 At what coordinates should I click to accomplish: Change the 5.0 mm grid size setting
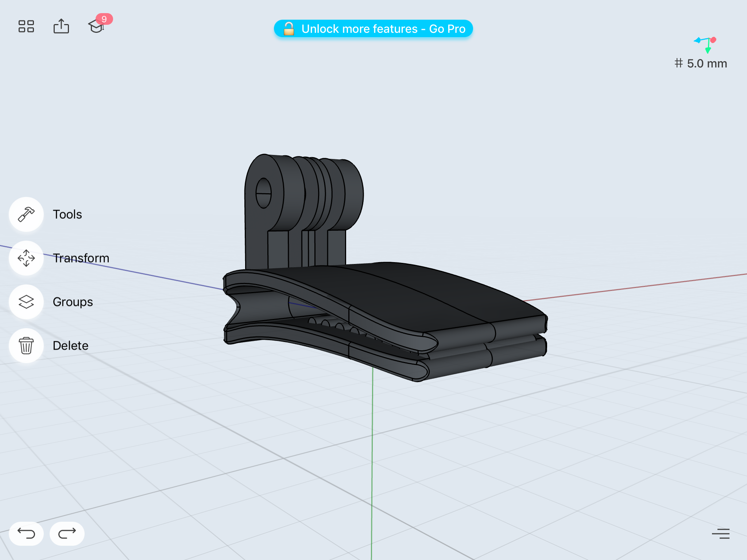pyautogui.click(x=701, y=63)
